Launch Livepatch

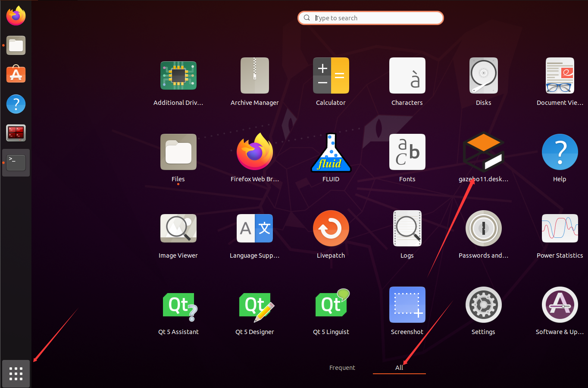click(331, 228)
